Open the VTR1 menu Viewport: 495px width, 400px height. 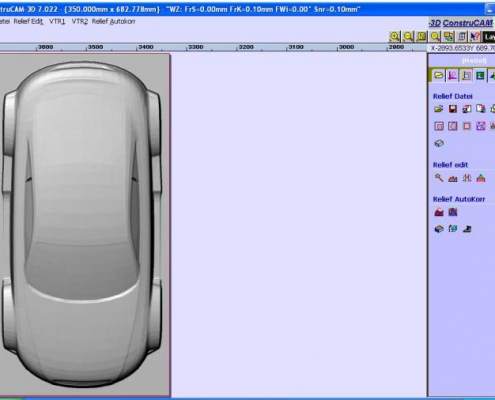point(57,21)
